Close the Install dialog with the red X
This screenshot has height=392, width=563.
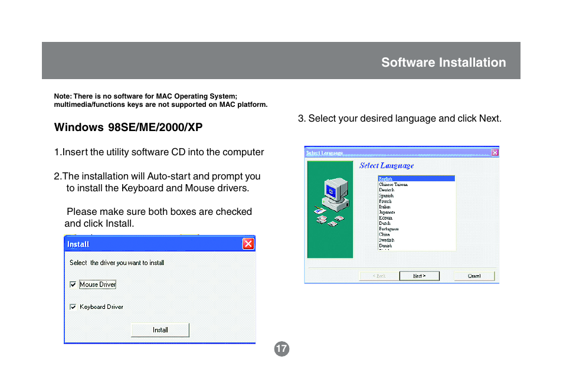[248, 244]
